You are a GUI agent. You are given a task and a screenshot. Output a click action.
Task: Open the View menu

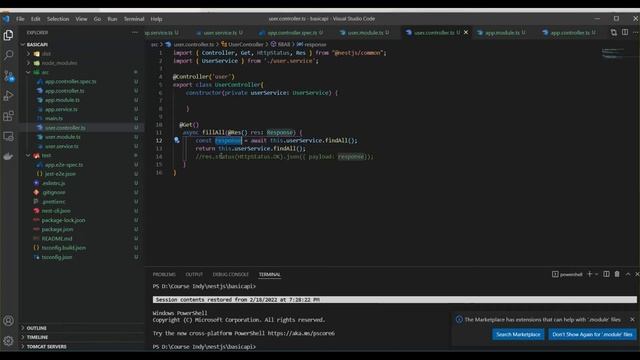pos(81,19)
